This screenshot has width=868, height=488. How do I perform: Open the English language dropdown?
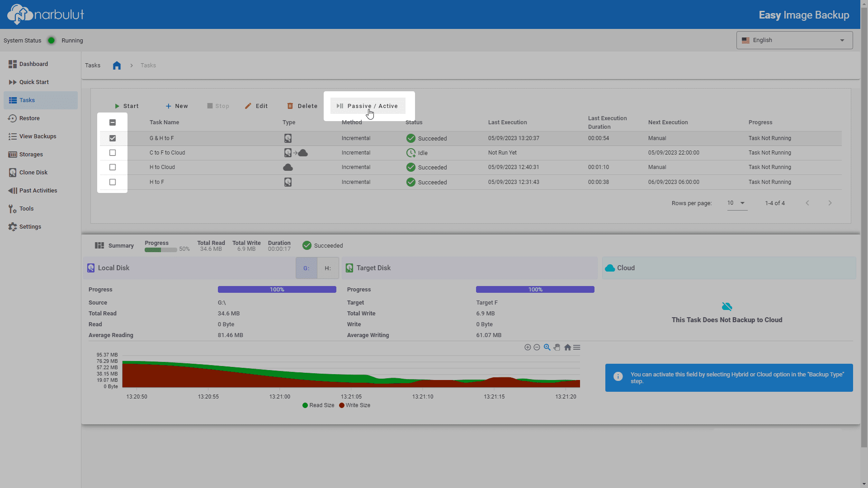794,40
